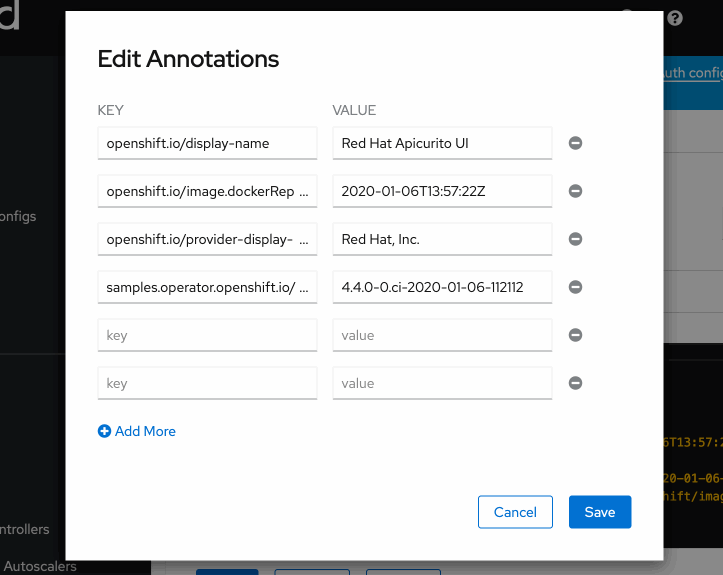
Task: Click the Add More link
Action: pos(136,431)
